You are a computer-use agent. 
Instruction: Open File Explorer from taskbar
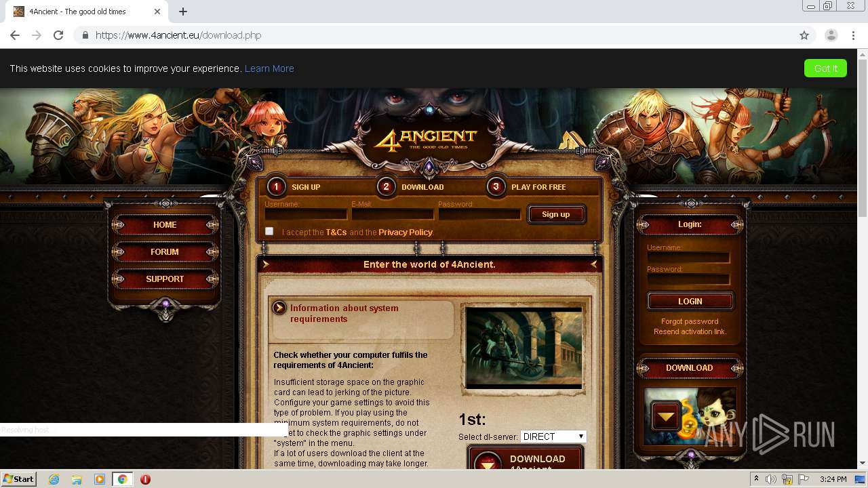click(77, 479)
